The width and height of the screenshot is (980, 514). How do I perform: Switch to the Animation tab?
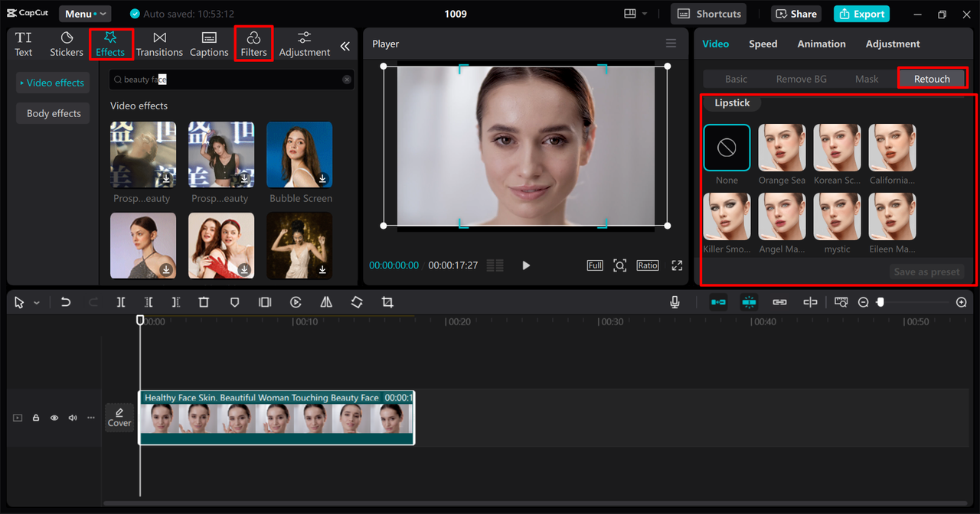click(822, 44)
